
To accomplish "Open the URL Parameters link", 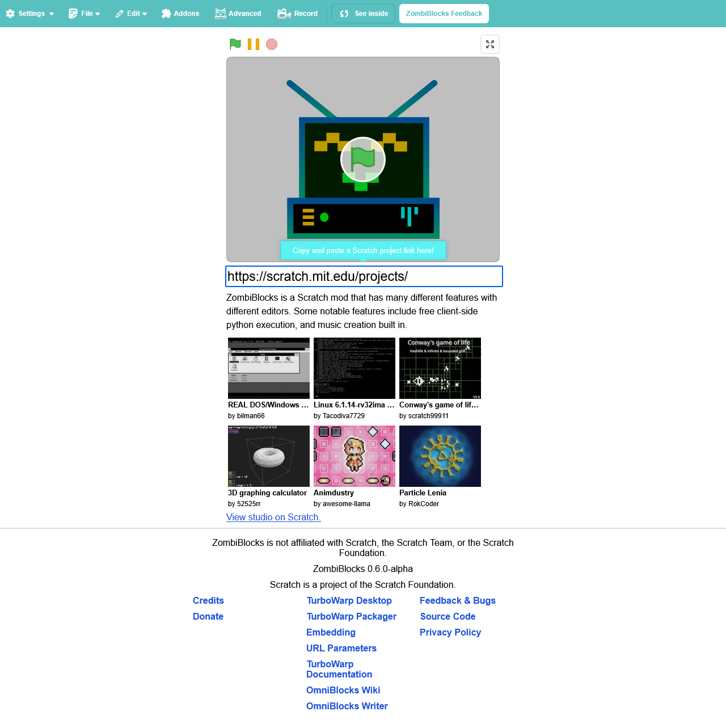I will (x=341, y=649).
